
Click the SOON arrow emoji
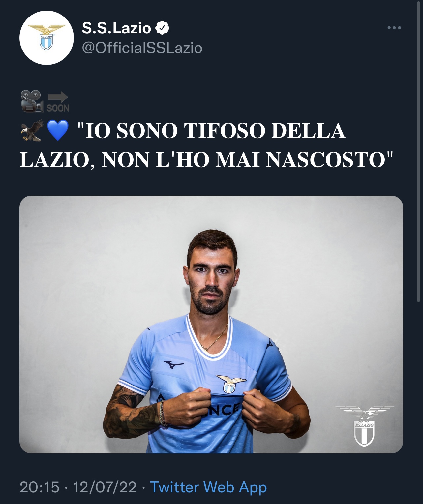[58, 102]
